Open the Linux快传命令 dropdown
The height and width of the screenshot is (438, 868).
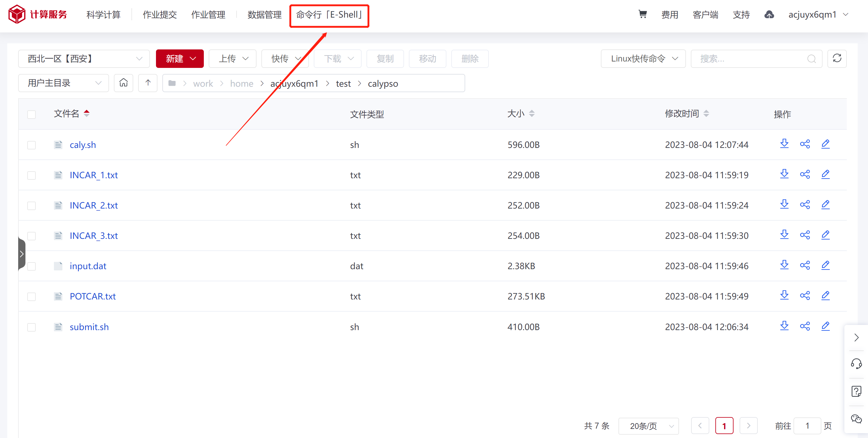[643, 59]
